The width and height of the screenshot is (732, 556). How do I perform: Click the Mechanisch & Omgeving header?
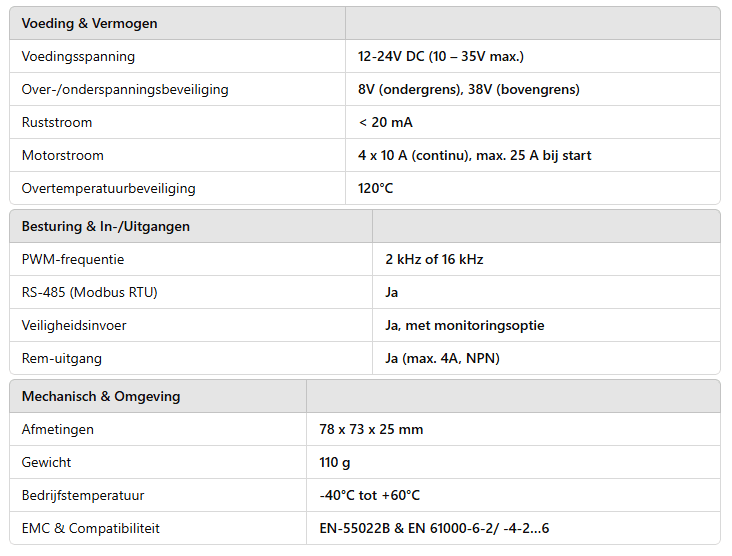coord(101,396)
